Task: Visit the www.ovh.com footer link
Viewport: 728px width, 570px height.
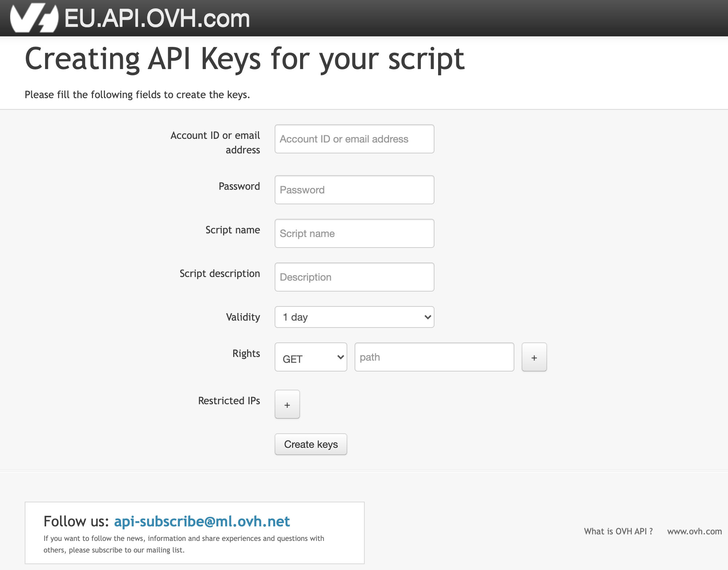Action: [x=694, y=531]
